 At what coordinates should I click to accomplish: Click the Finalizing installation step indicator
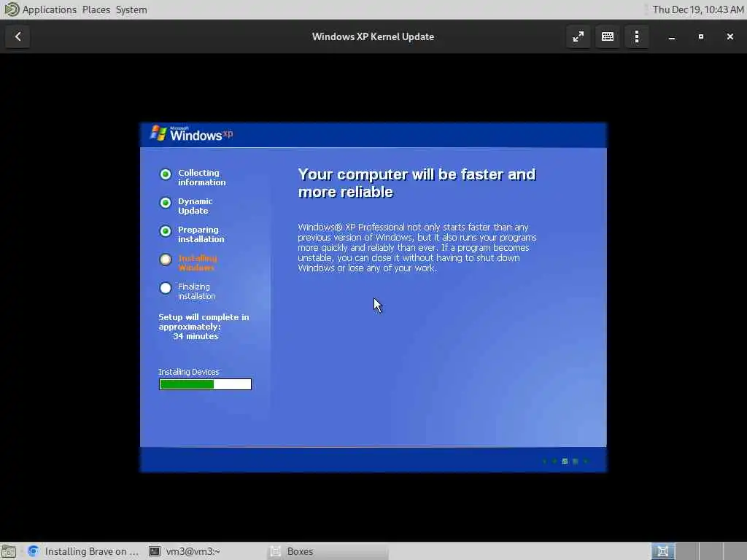tap(166, 288)
